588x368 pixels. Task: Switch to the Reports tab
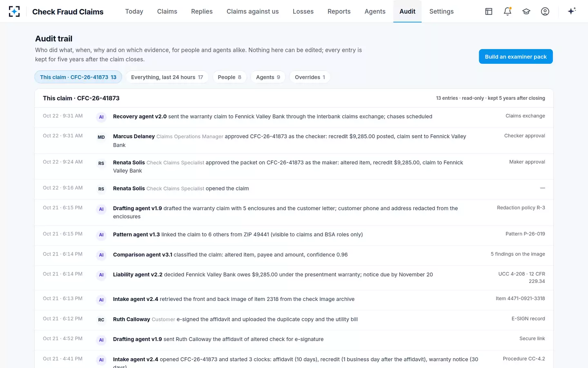click(x=339, y=11)
